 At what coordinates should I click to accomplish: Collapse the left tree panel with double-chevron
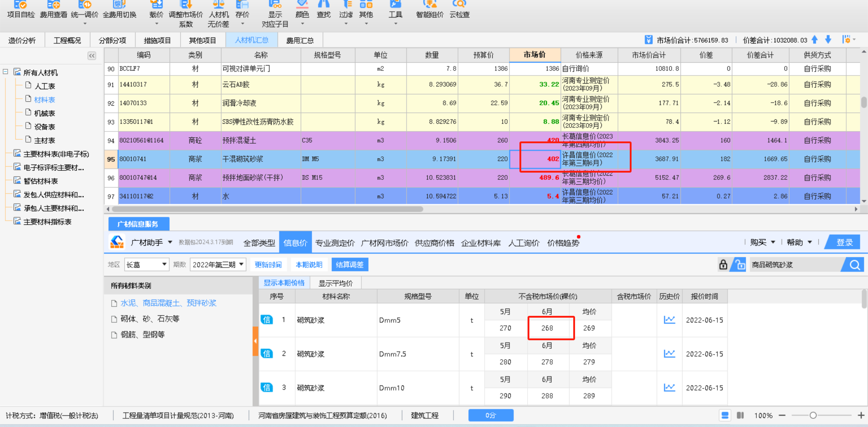coord(92,56)
